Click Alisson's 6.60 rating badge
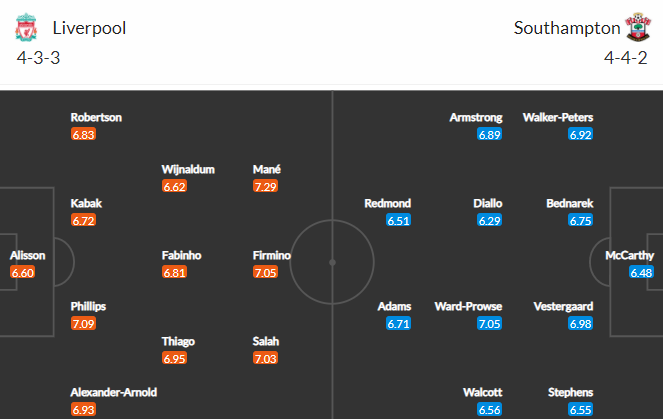Viewport: 663px width, 419px height. pos(23,272)
